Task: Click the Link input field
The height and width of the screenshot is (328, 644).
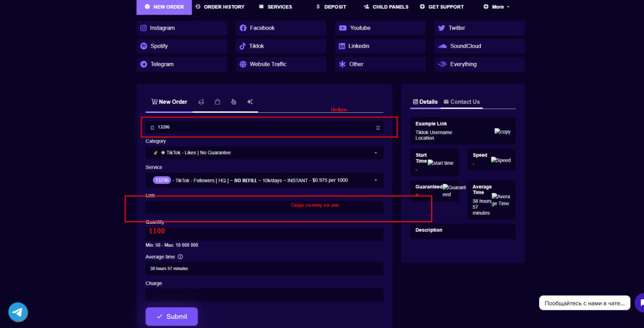Action: coord(265,207)
